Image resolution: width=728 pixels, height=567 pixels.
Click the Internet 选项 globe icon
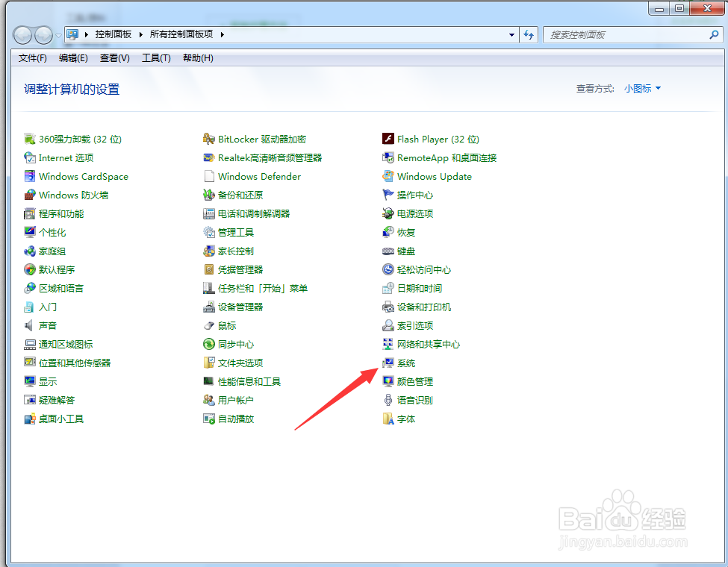(x=30, y=157)
